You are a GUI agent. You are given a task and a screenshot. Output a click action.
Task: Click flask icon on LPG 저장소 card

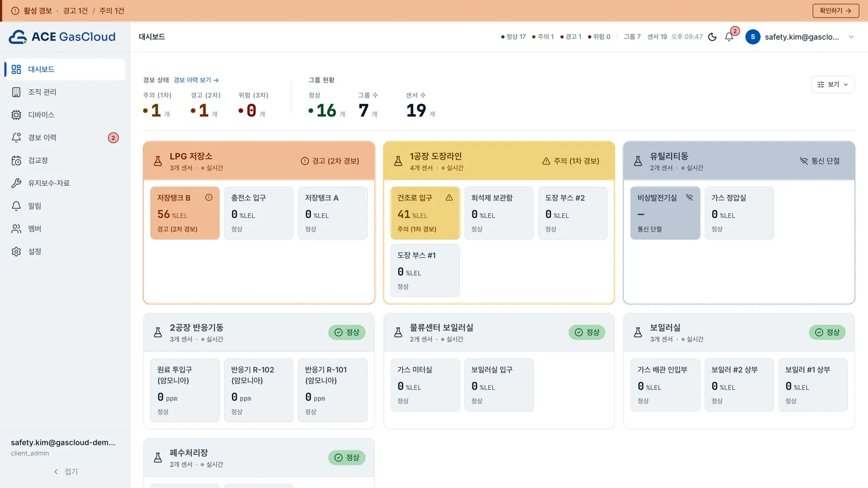158,161
